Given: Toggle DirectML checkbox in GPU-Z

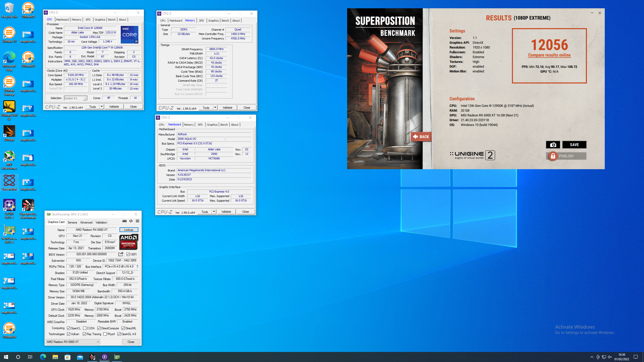Looking at the screenshot, I should (x=123, y=328).
